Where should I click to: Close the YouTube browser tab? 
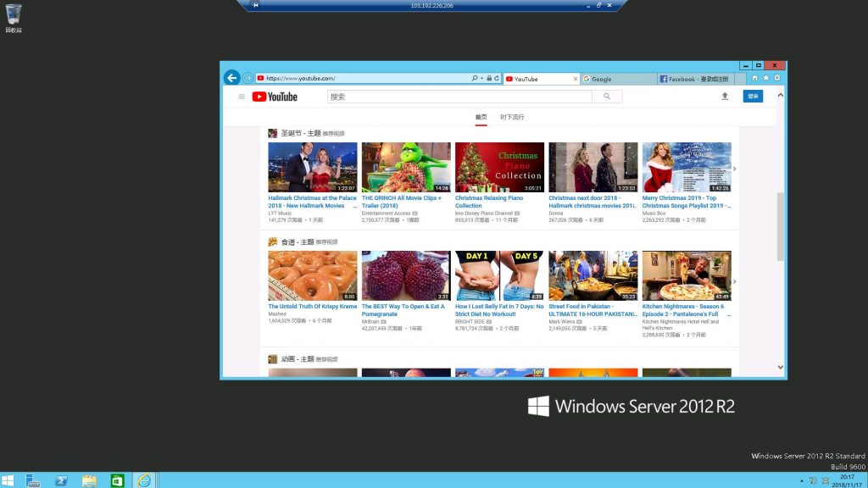coord(576,79)
